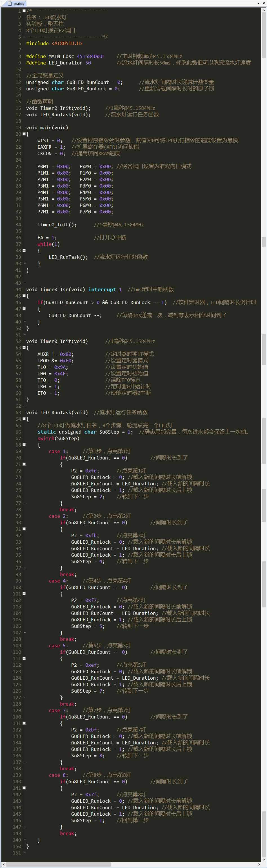
Task: Click 'P7M0 = 0x00;' on line 32
Action: coord(96,212)
